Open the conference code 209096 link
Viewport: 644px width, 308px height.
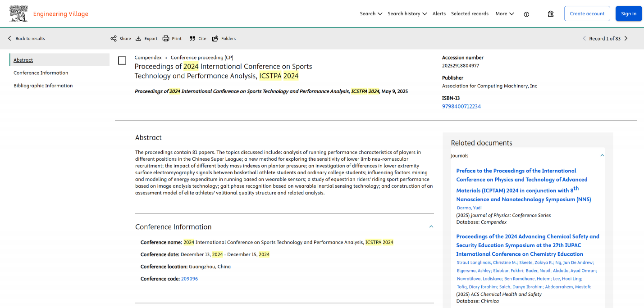point(189,279)
